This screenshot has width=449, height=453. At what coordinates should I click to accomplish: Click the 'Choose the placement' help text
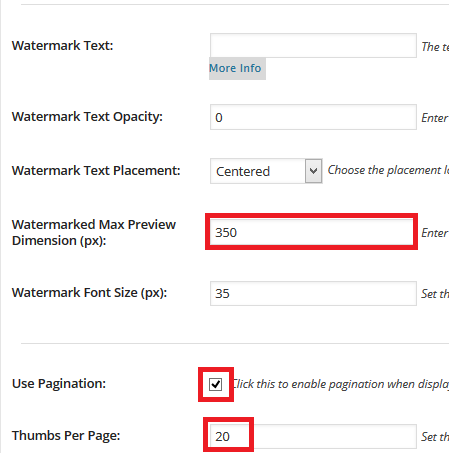pyautogui.click(x=388, y=170)
